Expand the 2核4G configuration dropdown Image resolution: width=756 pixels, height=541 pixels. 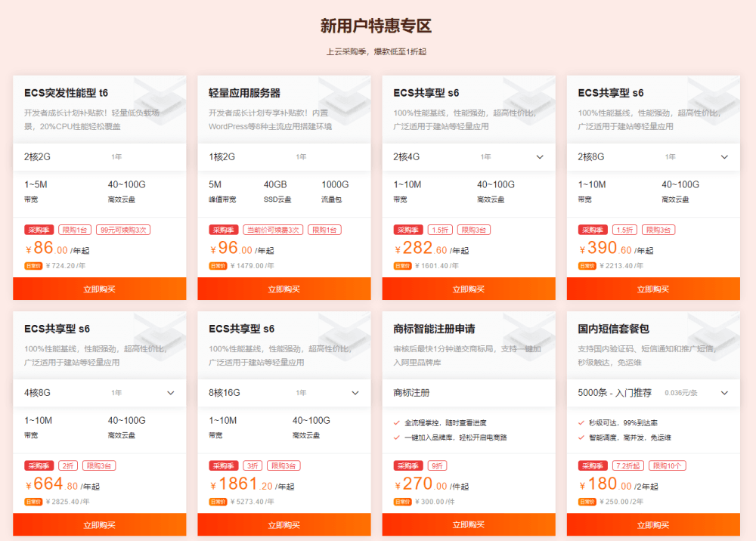[x=540, y=157]
